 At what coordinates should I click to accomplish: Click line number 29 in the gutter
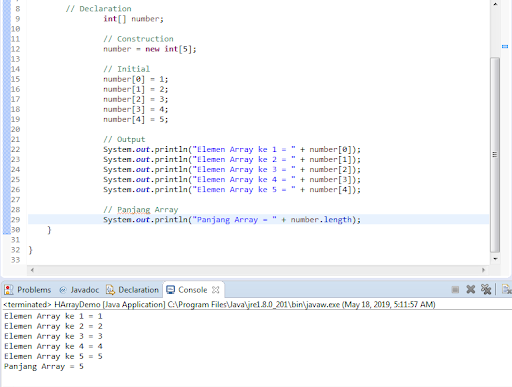pyautogui.click(x=15, y=220)
